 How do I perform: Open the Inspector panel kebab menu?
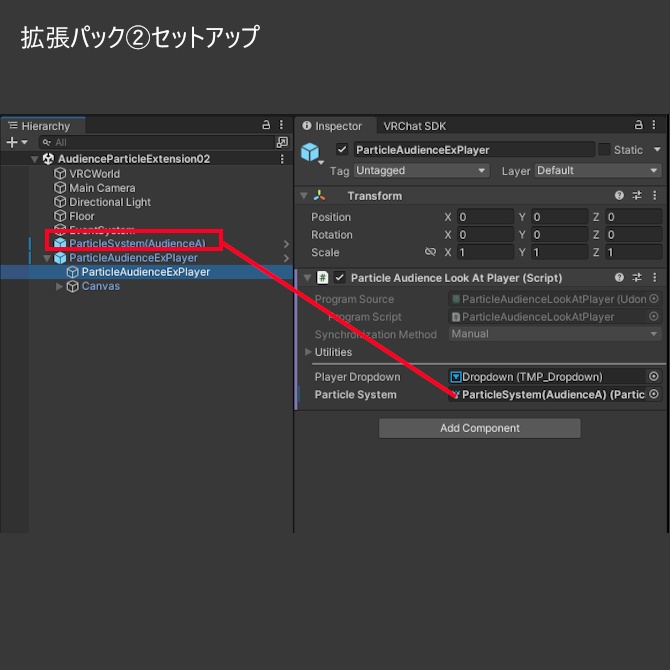pyautogui.click(x=654, y=125)
